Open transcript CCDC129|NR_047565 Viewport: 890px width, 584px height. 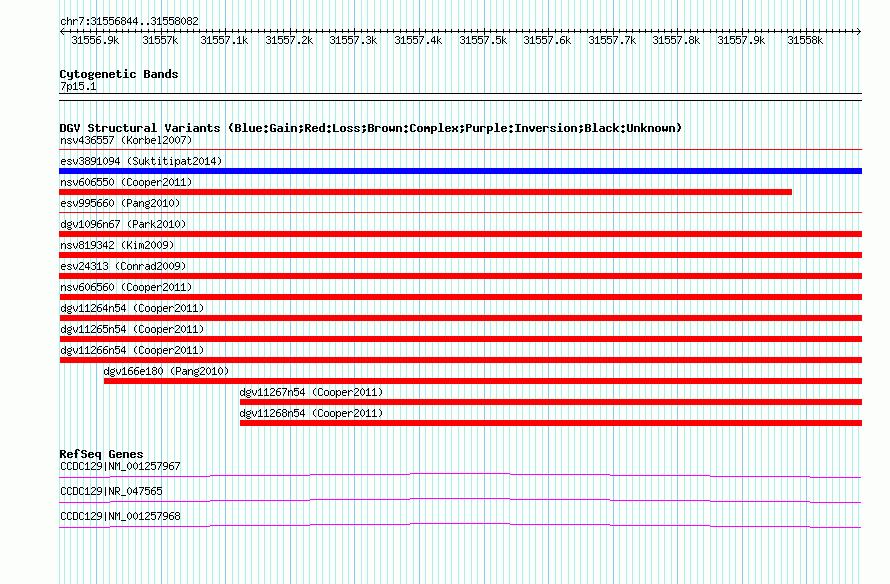pos(111,491)
